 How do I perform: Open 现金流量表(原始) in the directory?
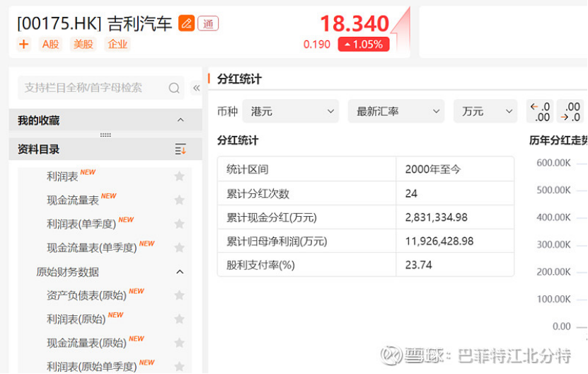click(86, 343)
